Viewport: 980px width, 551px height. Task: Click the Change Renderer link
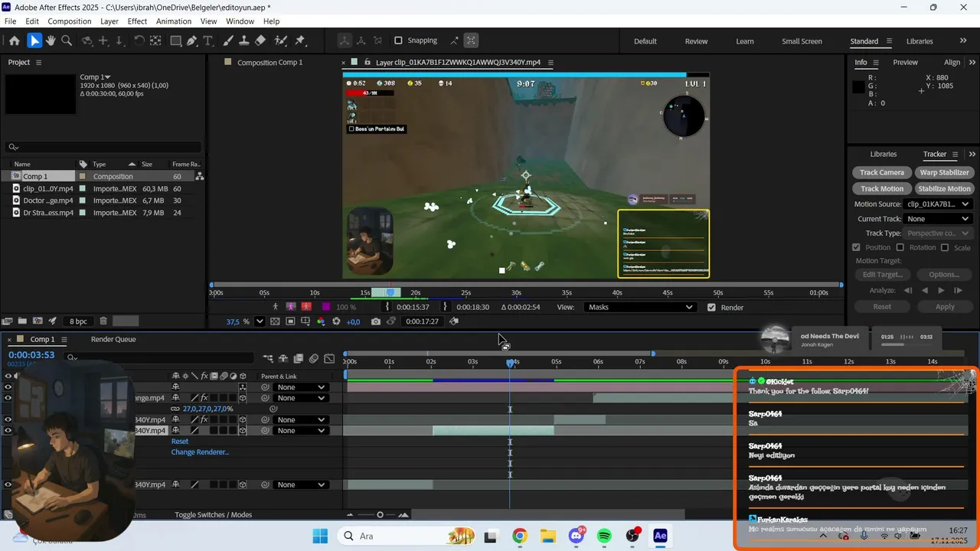(x=200, y=452)
